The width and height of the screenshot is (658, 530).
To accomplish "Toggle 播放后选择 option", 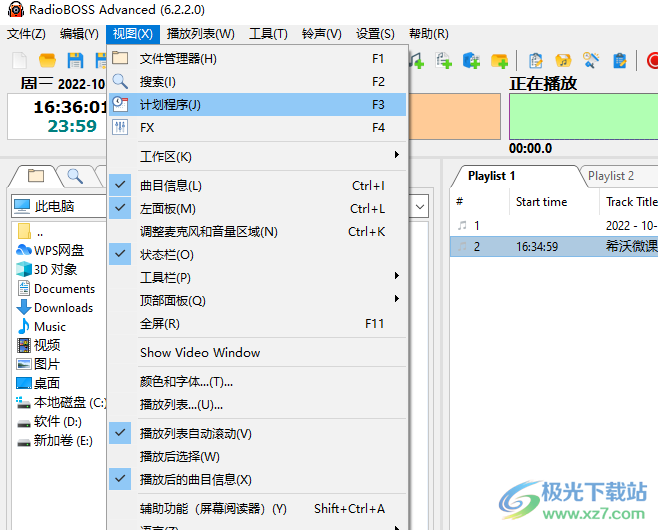I will coord(257,456).
